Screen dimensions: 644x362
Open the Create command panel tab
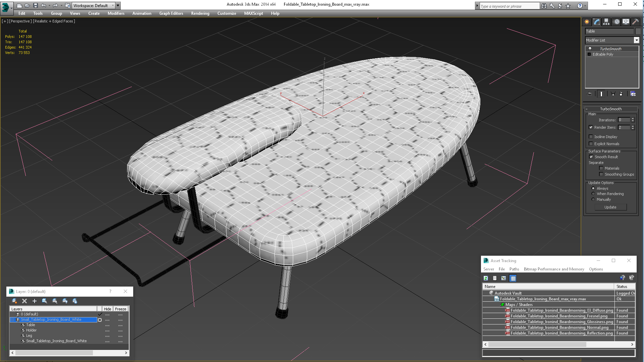[x=587, y=22]
